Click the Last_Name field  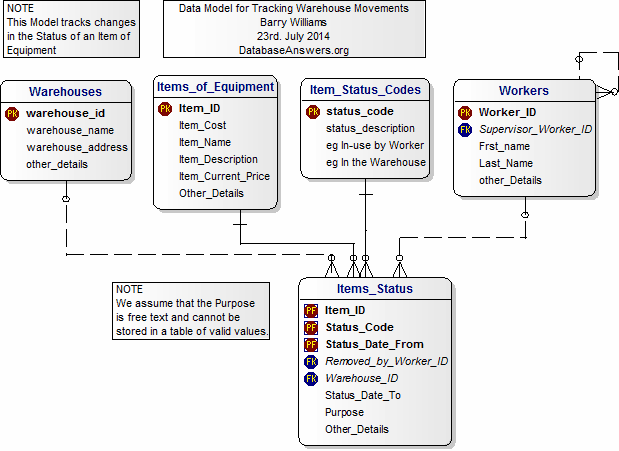(506, 163)
